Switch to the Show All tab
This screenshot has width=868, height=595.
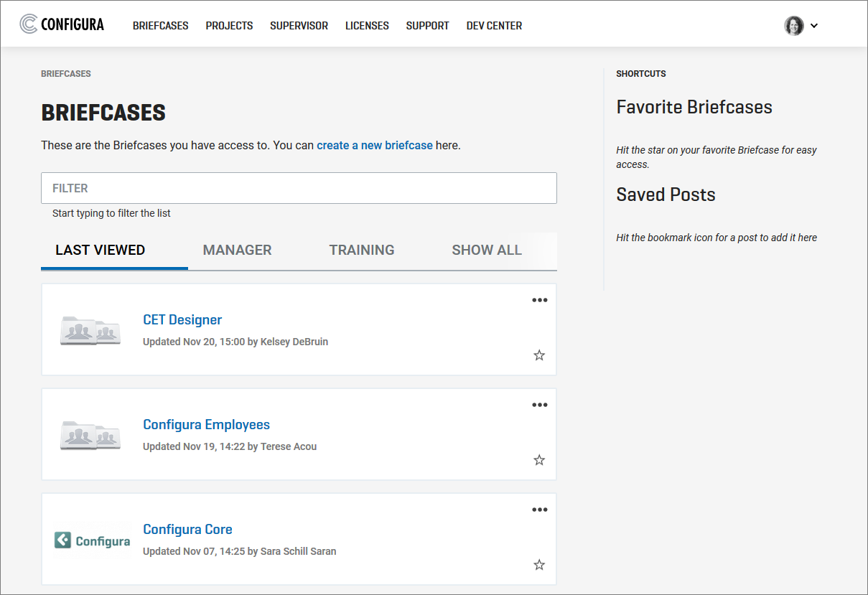487,250
